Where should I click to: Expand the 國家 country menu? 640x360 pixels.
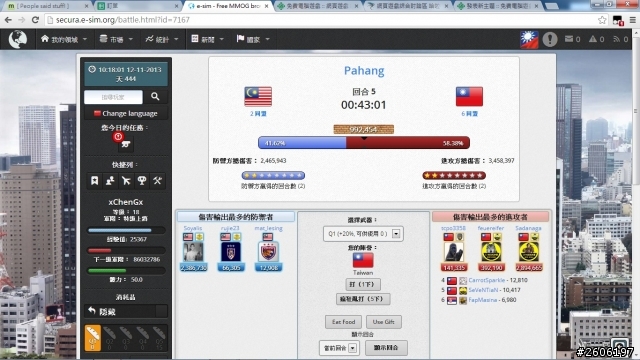pos(253,39)
